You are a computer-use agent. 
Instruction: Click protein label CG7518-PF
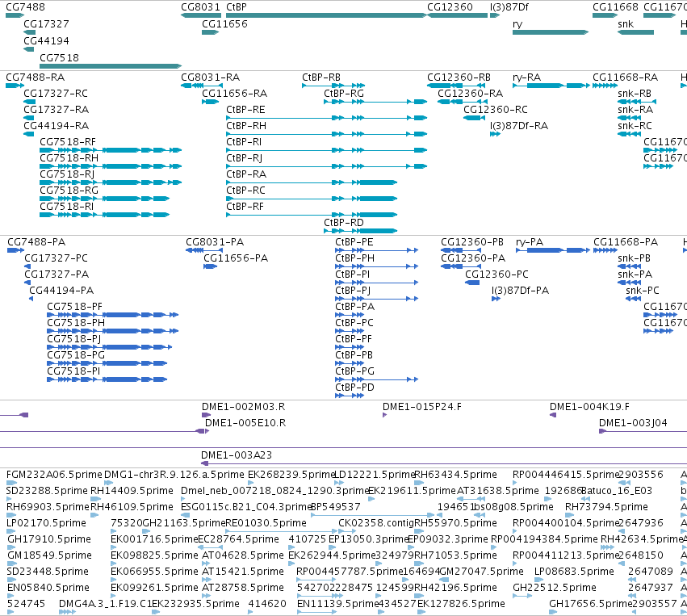pyautogui.click(x=74, y=307)
